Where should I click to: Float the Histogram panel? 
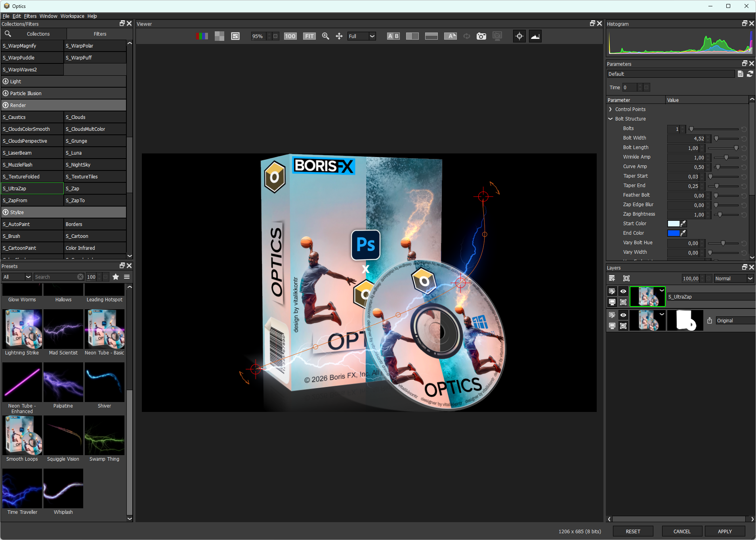click(745, 23)
